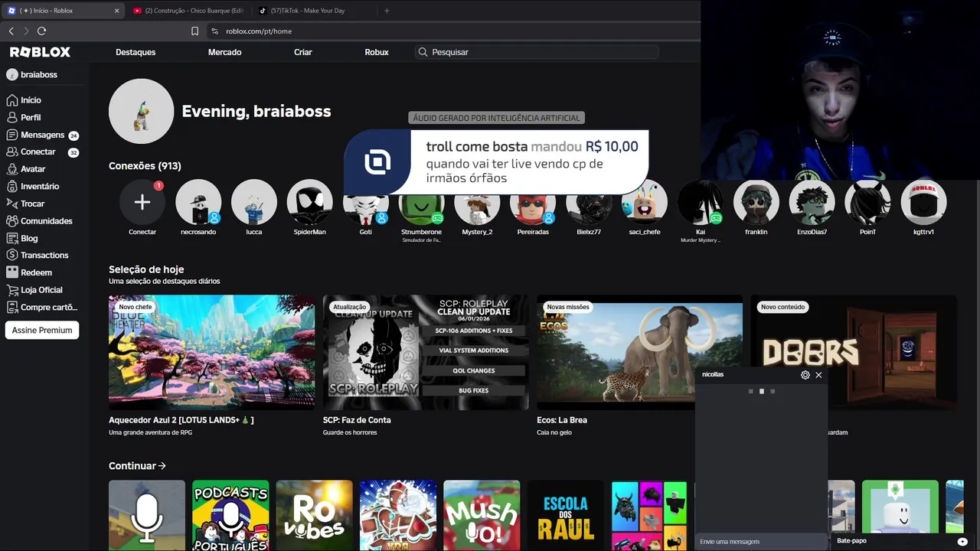
Task: Open kgttrv1 connection avatar
Action: pyautogui.click(x=923, y=202)
